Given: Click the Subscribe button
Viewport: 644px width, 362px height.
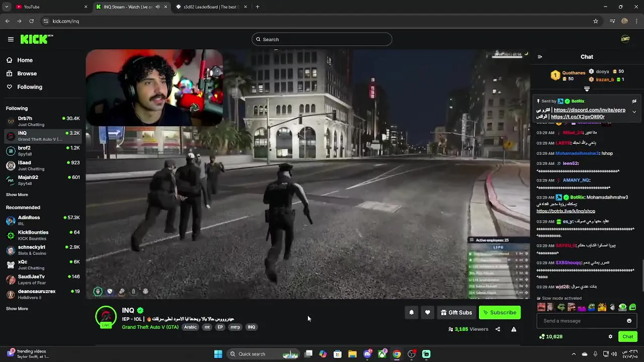Looking at the screenshot, I should point(500,313).
